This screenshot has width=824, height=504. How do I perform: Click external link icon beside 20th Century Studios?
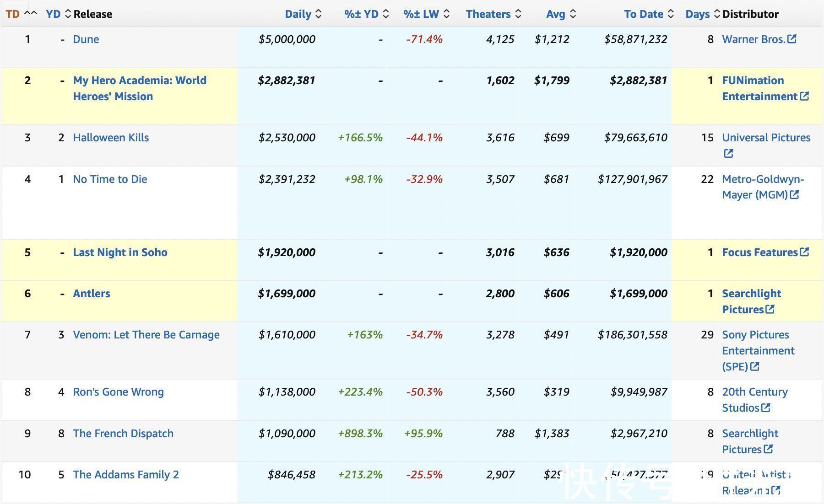(765, 408)
